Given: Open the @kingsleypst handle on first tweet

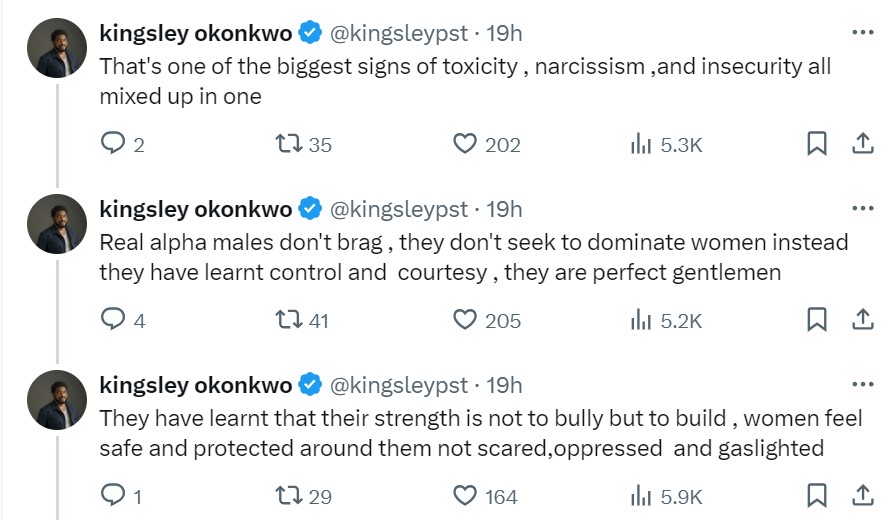Looking at the screenshot, I should click(398, 33).
